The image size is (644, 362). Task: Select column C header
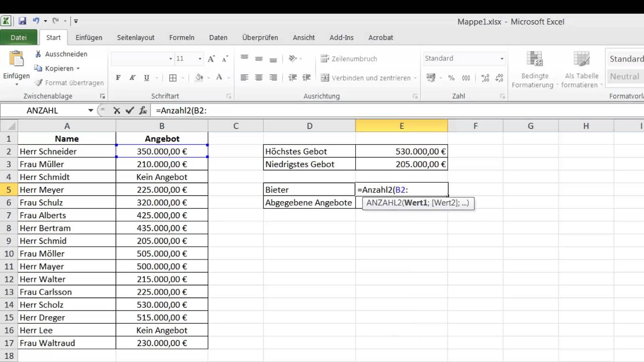235,126
